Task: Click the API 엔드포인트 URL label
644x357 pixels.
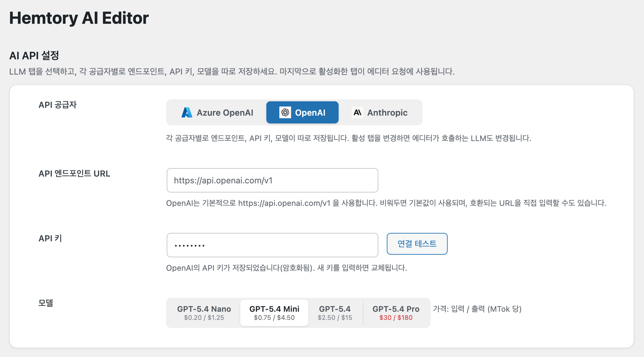Action: pyautogui.click(x=75, y=174)
